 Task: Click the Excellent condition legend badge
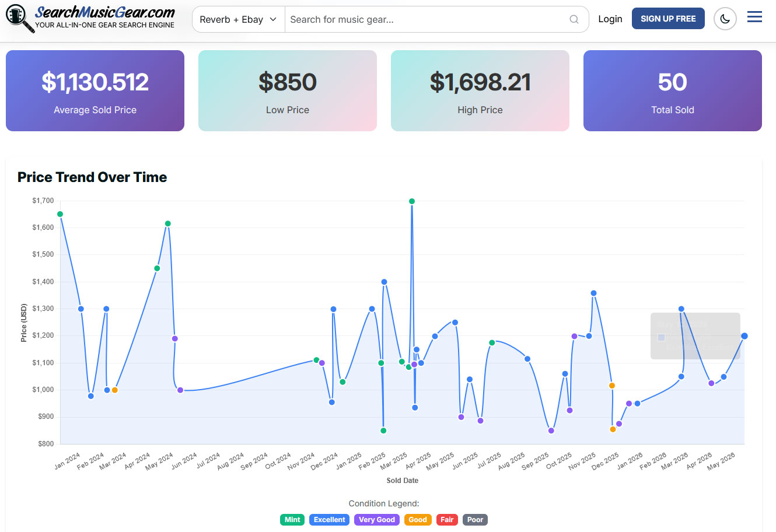[x=330, y=520]
